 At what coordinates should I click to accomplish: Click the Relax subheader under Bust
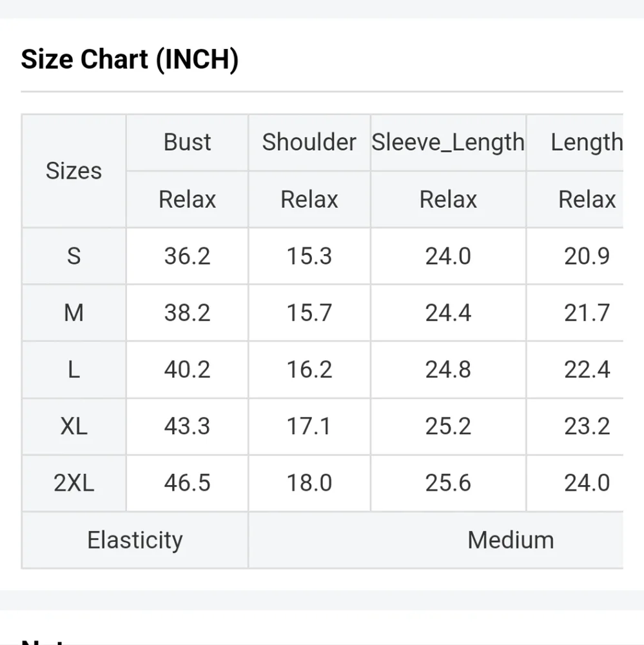[187, 199]
